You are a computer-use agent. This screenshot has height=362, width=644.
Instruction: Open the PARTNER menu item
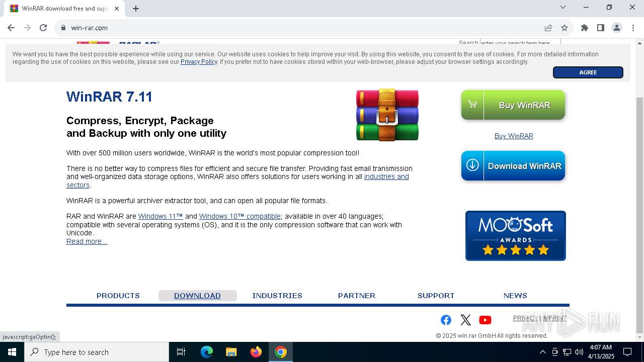[357, 296]
